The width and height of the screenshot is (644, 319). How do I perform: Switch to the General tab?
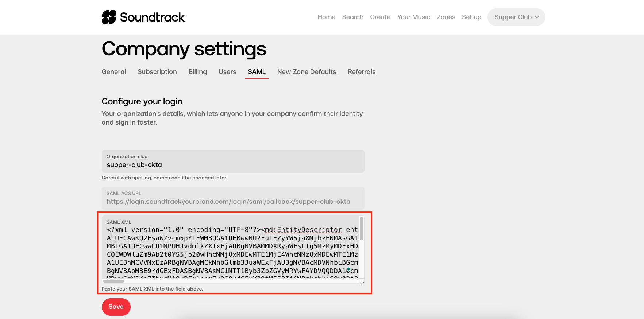click(x=114, y=72)
